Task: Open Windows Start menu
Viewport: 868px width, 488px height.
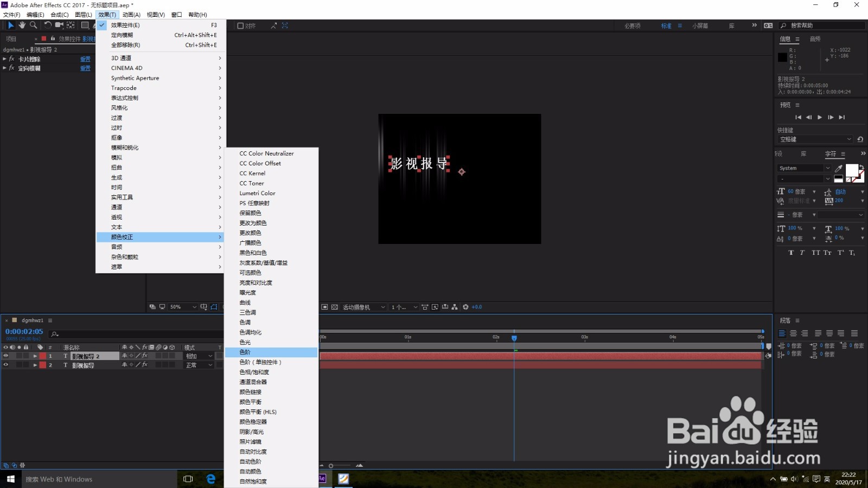Action: coord(10,479)
